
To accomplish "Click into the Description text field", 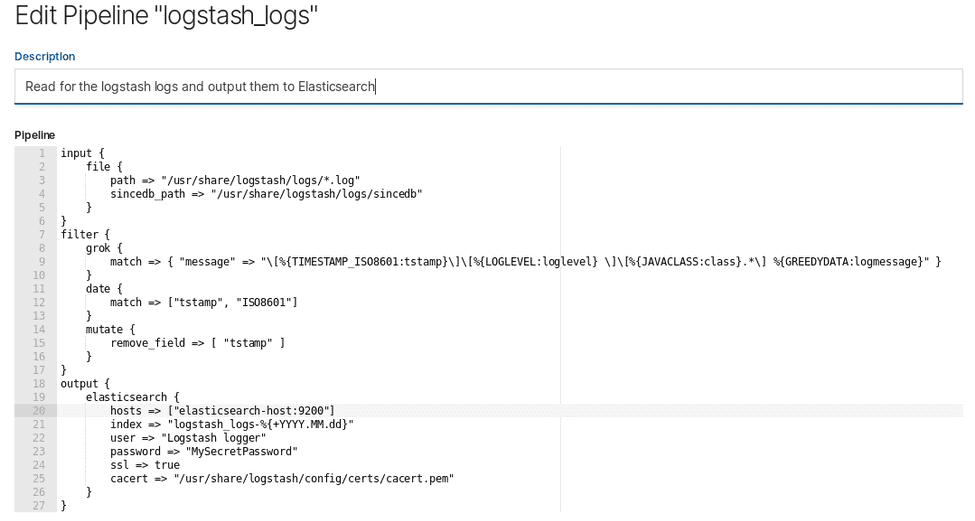I will (x=488, y=87).
